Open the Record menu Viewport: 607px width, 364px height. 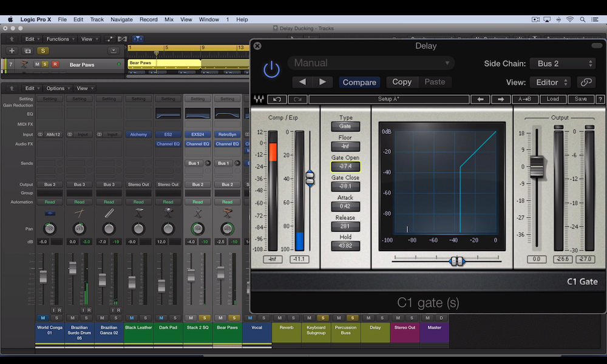pos(149,19)
